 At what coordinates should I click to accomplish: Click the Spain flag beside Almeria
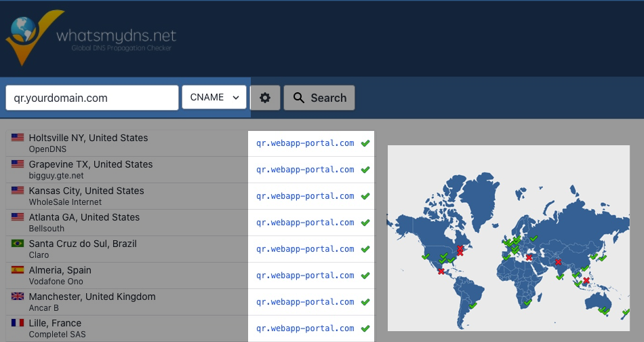(18, 270)
